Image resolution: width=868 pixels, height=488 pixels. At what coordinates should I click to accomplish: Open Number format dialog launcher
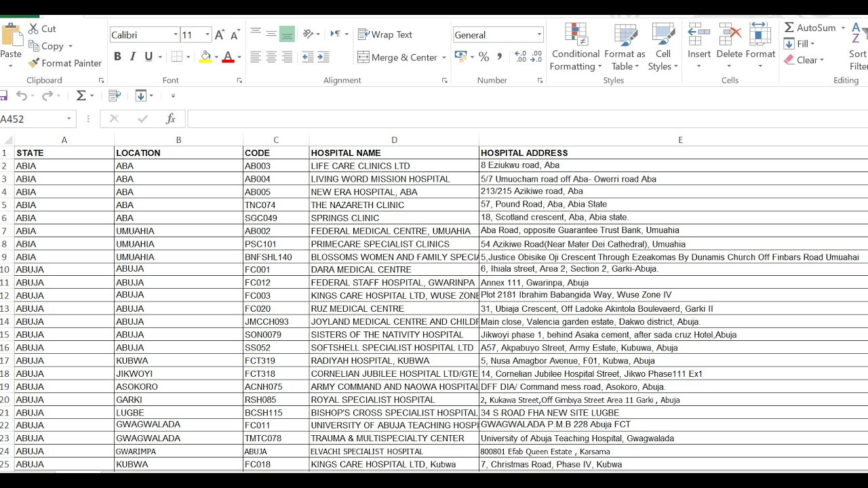(540, 81)
